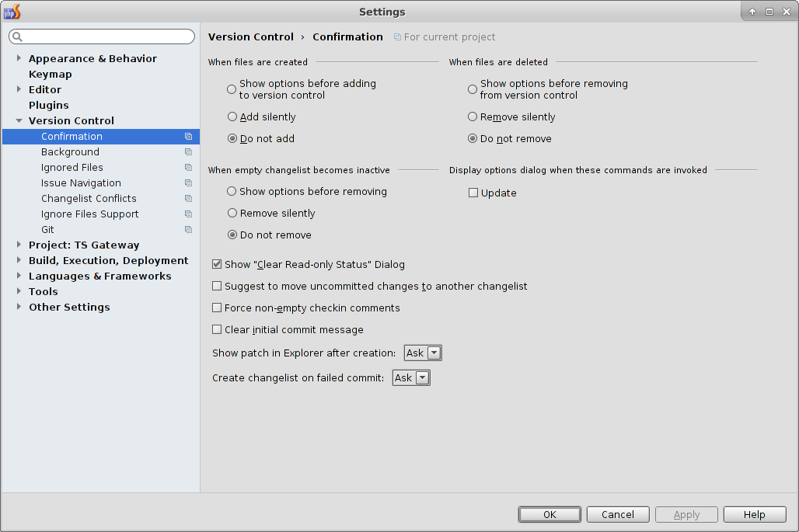The height and width of the screenshot is (532, 799).
Task: Select Ignore Files Support settings
Action: click(x=89, y=214)
